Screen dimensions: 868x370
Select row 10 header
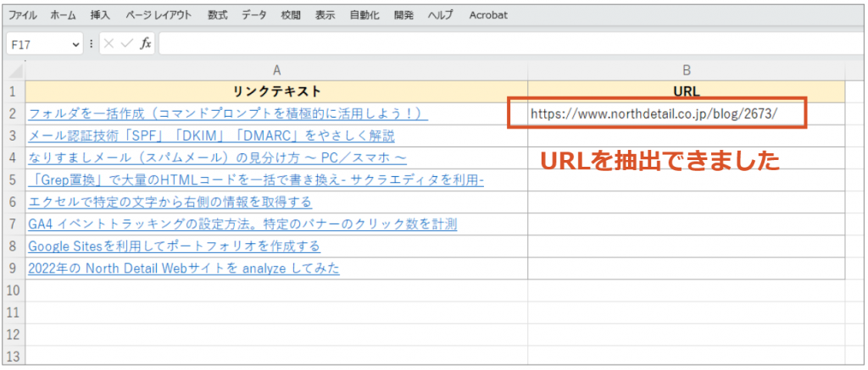tap(13, 290)
